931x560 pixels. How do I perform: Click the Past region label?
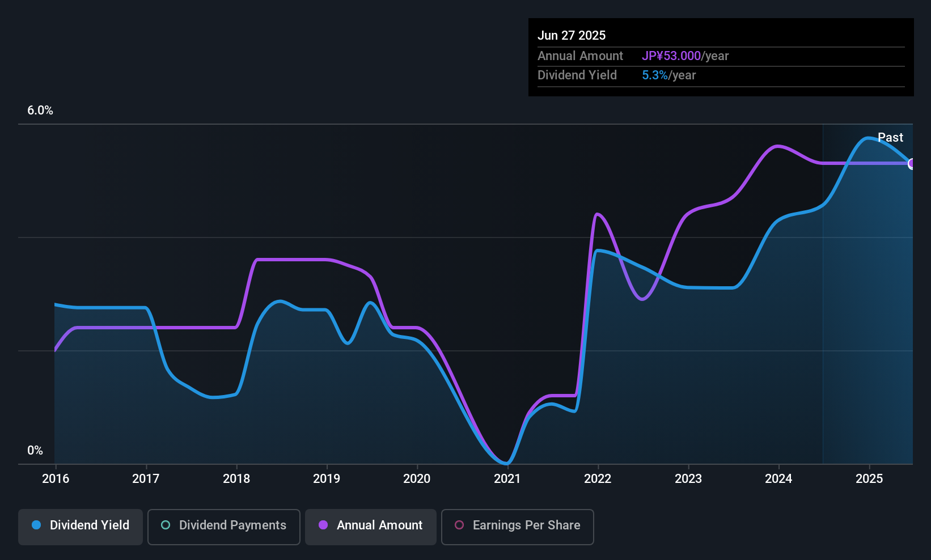[890, 138]
